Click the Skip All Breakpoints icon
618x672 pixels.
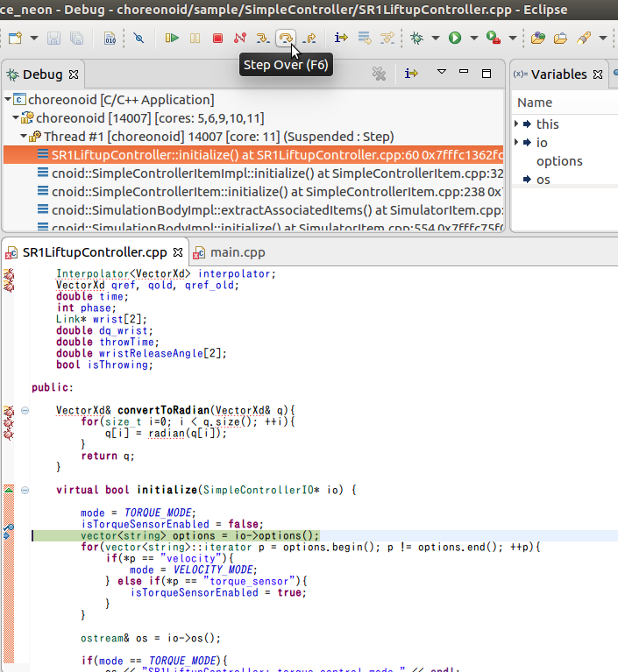[139, 39]
